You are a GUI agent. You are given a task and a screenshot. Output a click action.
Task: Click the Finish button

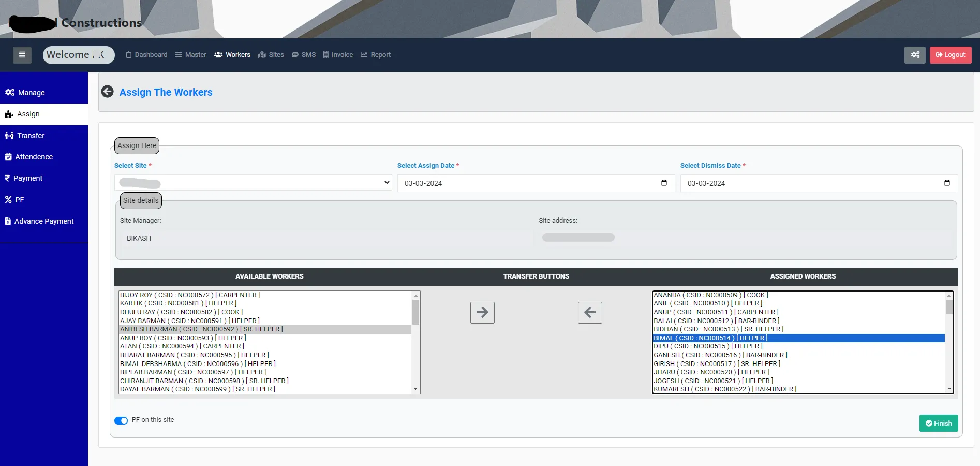click(x=938, y=423)
